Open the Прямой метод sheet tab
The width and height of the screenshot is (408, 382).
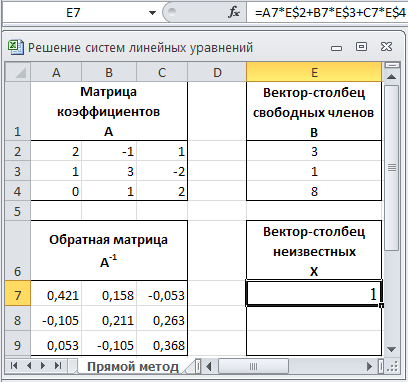click(x=133, y=367)
